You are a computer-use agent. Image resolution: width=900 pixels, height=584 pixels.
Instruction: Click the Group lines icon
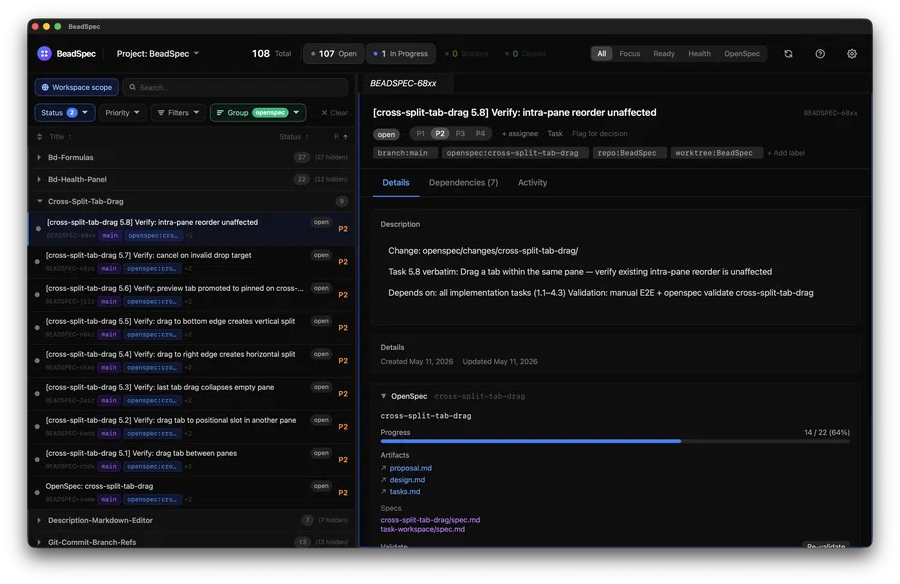220,113
